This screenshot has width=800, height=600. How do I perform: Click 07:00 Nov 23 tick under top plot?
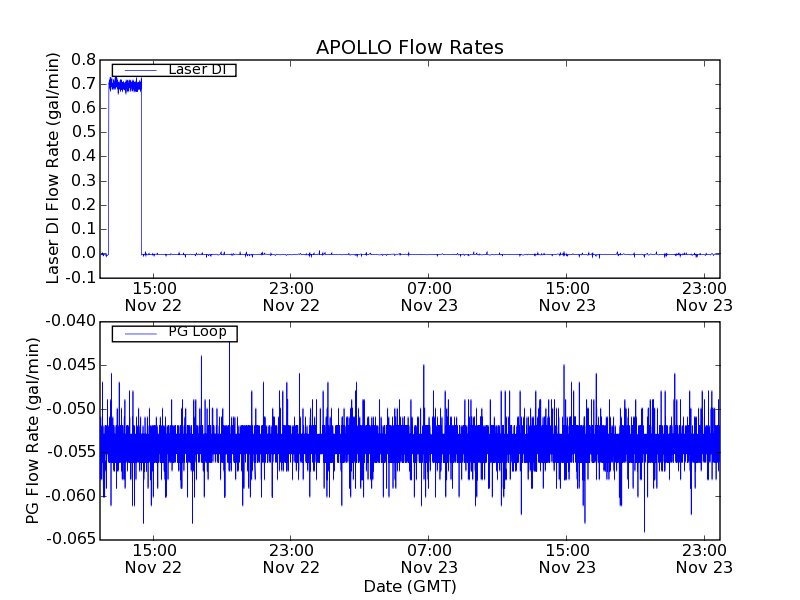pyautogui.click(x=429, y=296)
